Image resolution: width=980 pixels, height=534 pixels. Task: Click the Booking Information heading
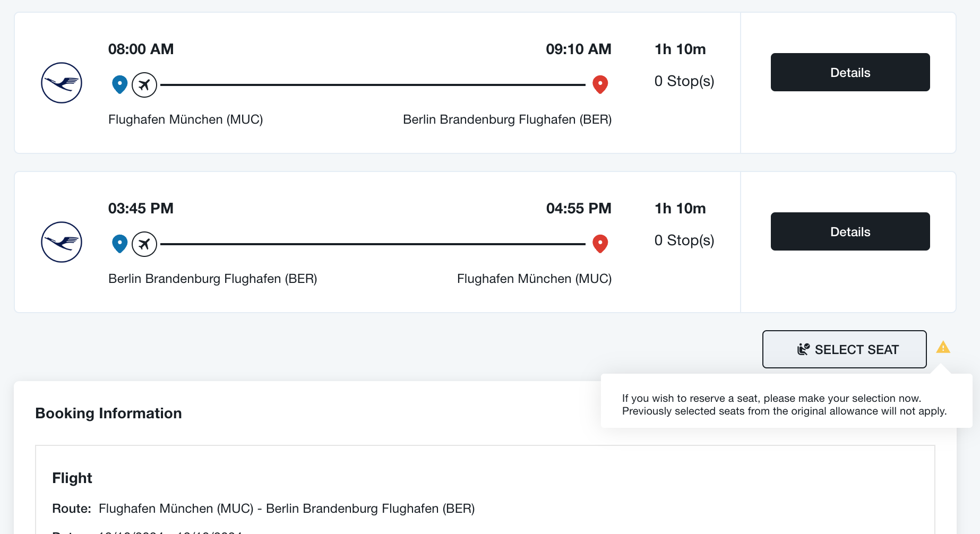pyautogui.click(x=108, y=413)
